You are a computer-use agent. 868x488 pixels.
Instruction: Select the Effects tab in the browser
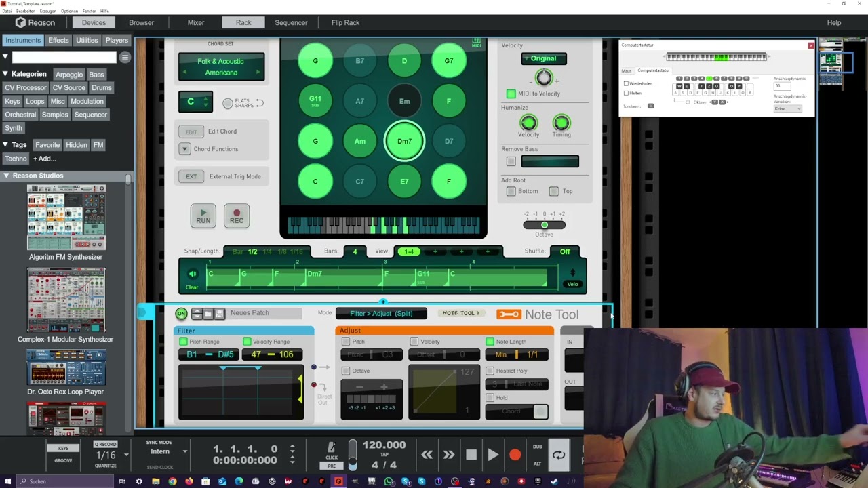58,40
